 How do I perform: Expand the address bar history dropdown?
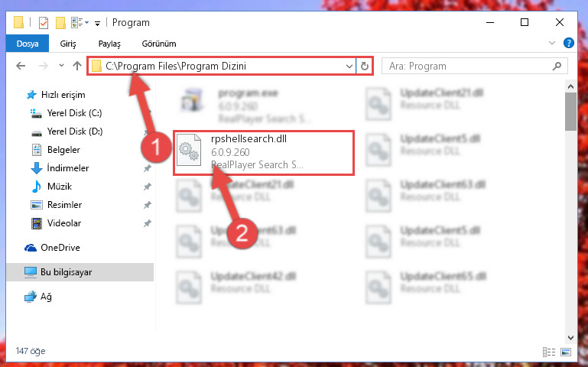[x=349, y=67]
